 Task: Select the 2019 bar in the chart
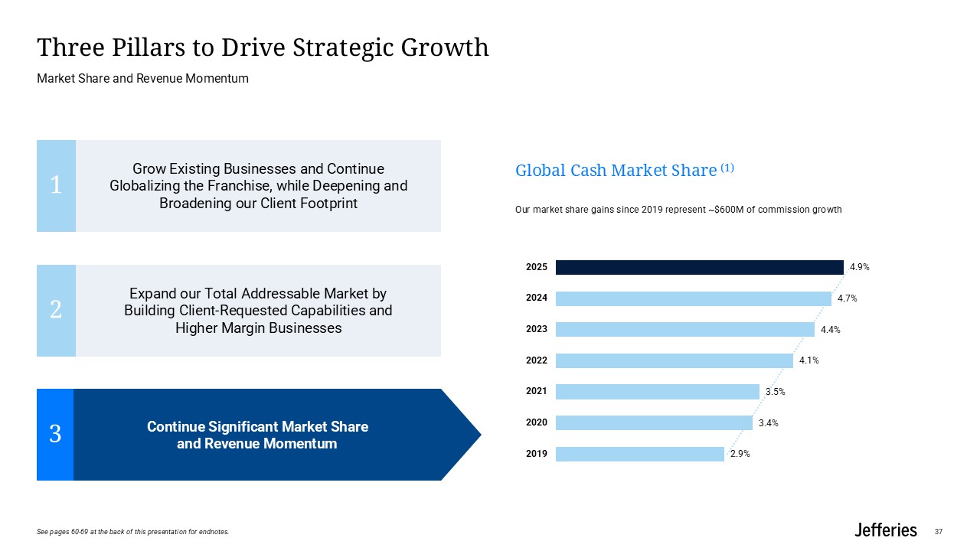point(639,454)
